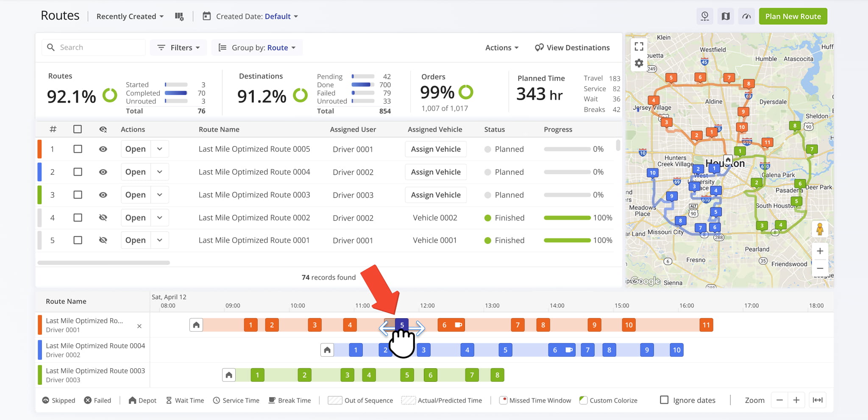
Task: Open map settings via the gear icon
Action: [x=639, y=62]
